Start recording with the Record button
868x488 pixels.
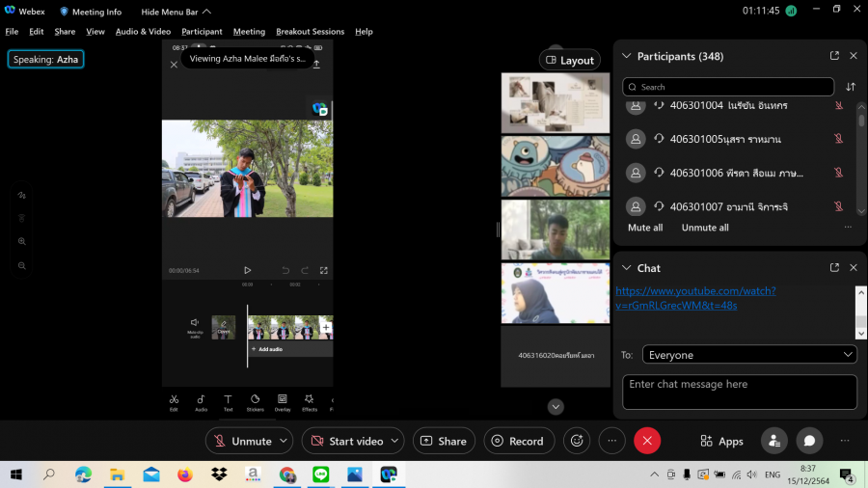point(518,441)
